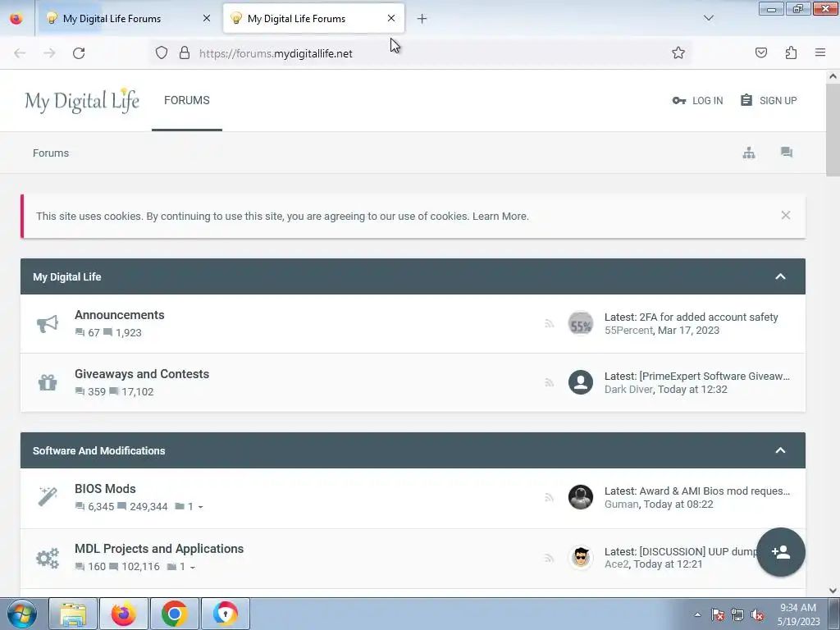Click the Firefox View icon in tab bar
This screenshot has height=630, width=840.
click(x=16, y=18)
